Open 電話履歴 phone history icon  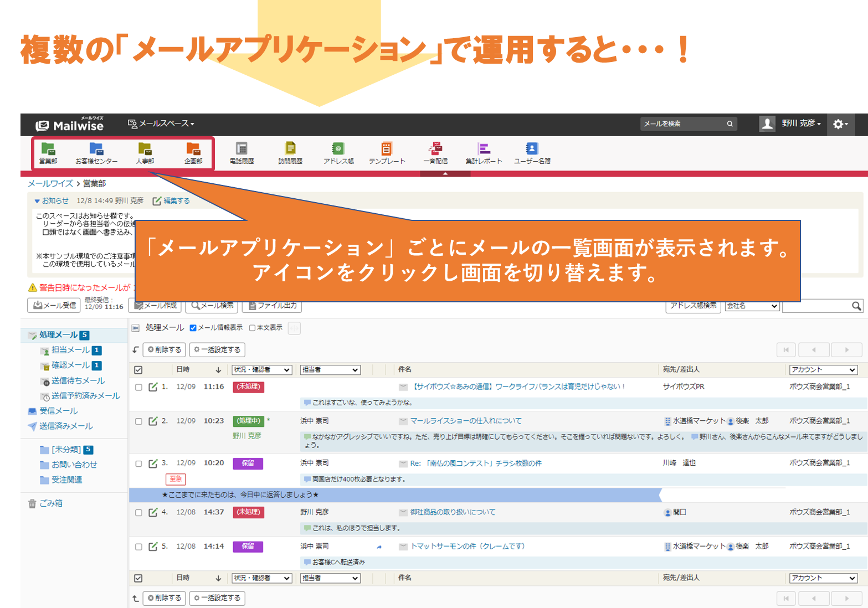tap(242, 153)
